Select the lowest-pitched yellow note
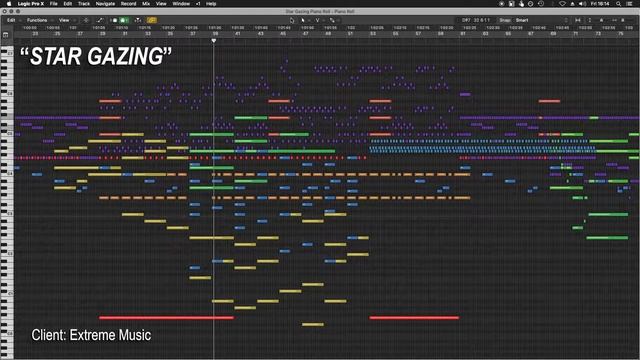The height and width of the screenshot is (360, 640). pyautogui.click(x=313, y=324)
